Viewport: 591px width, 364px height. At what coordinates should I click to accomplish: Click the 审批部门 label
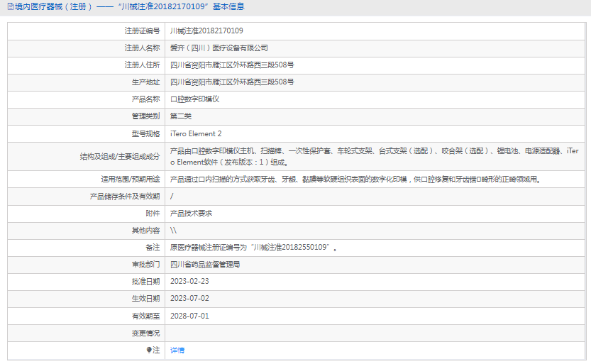click(145, 264)
